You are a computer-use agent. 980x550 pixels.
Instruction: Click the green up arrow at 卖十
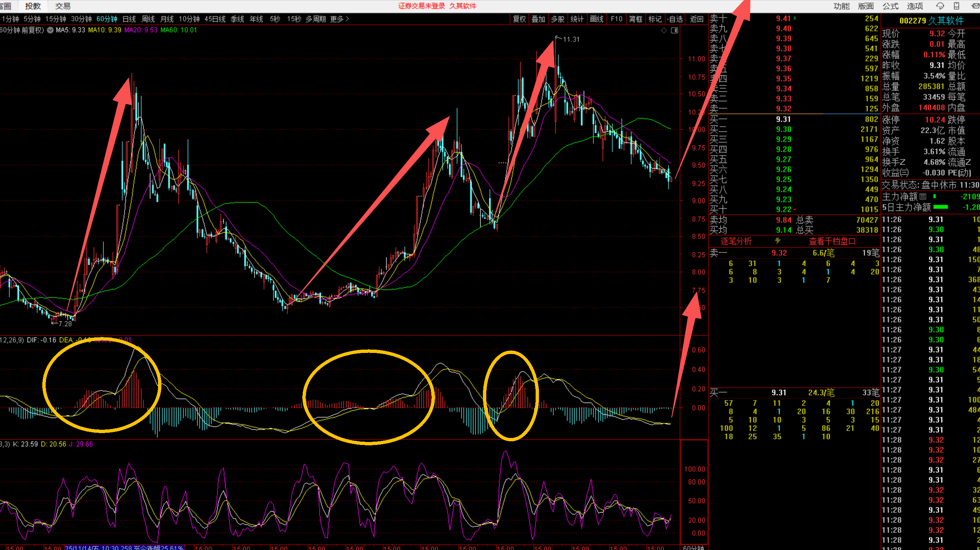[794, 18]
